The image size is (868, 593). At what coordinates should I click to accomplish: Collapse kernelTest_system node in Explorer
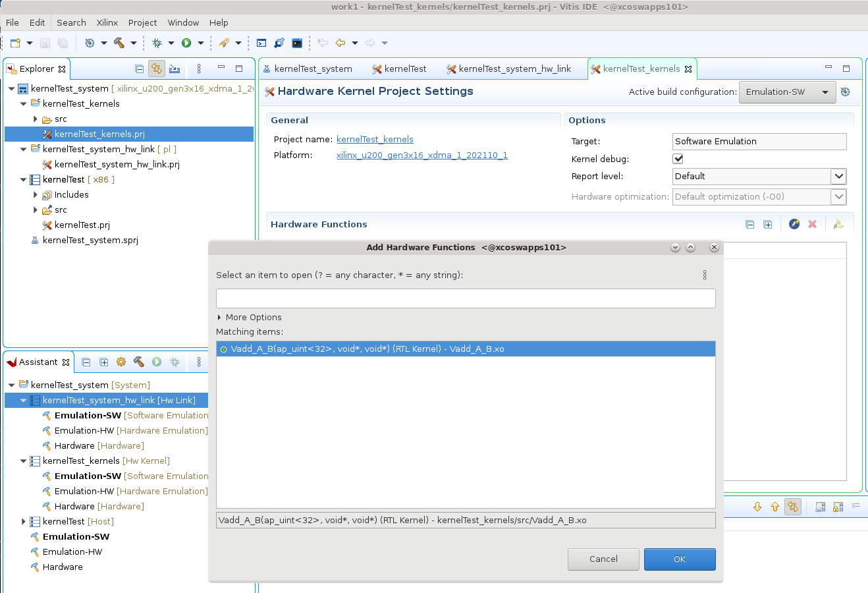(x=12, y=88)
